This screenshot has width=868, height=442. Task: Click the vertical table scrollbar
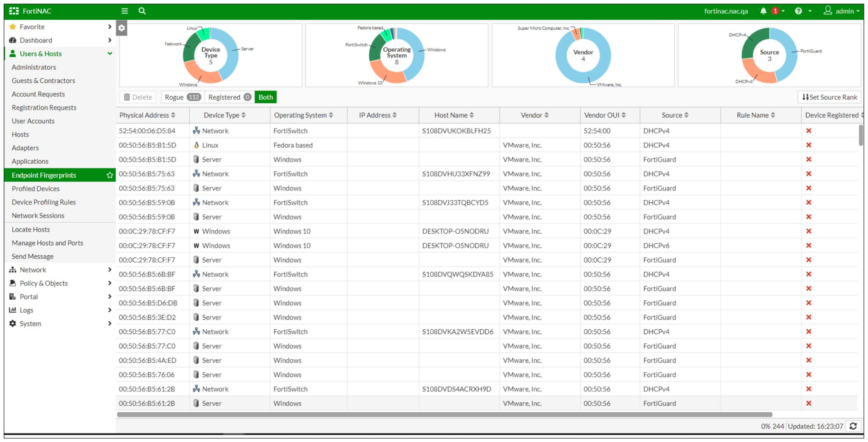tap(860, 135)
